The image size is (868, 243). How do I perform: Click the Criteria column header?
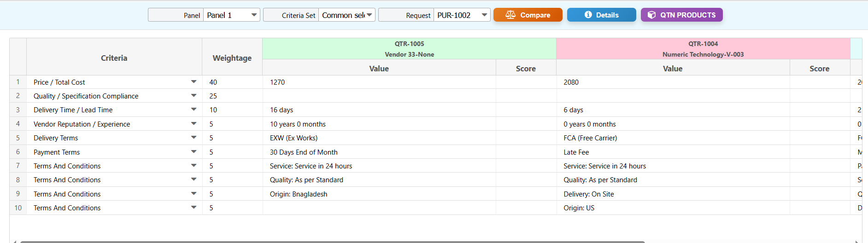pos(114,58)
